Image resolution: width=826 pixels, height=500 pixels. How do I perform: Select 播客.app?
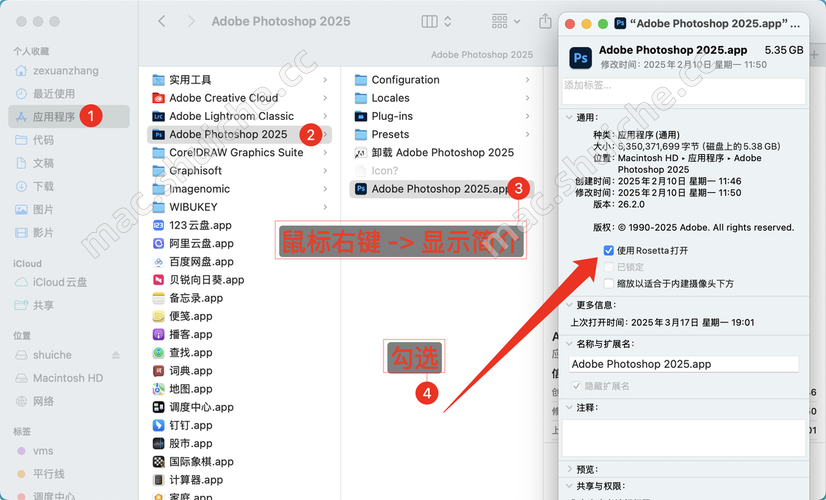click(239, 335)
